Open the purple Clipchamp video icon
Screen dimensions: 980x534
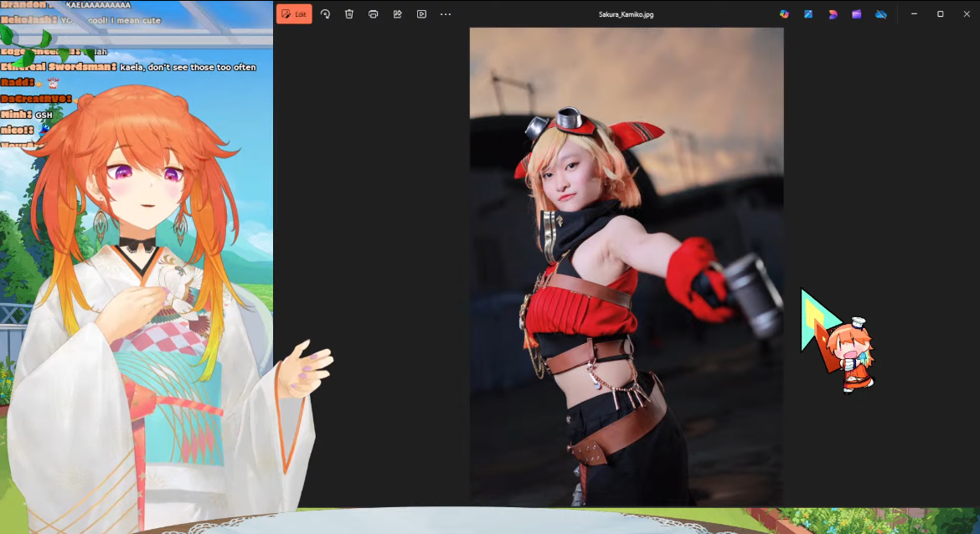[856, 13]
